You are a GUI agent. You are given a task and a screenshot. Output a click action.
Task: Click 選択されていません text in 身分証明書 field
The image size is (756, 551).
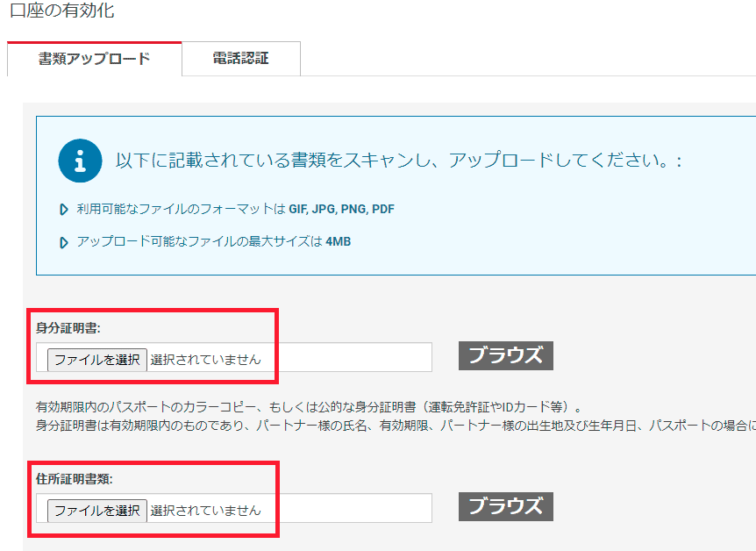[205, 359]
